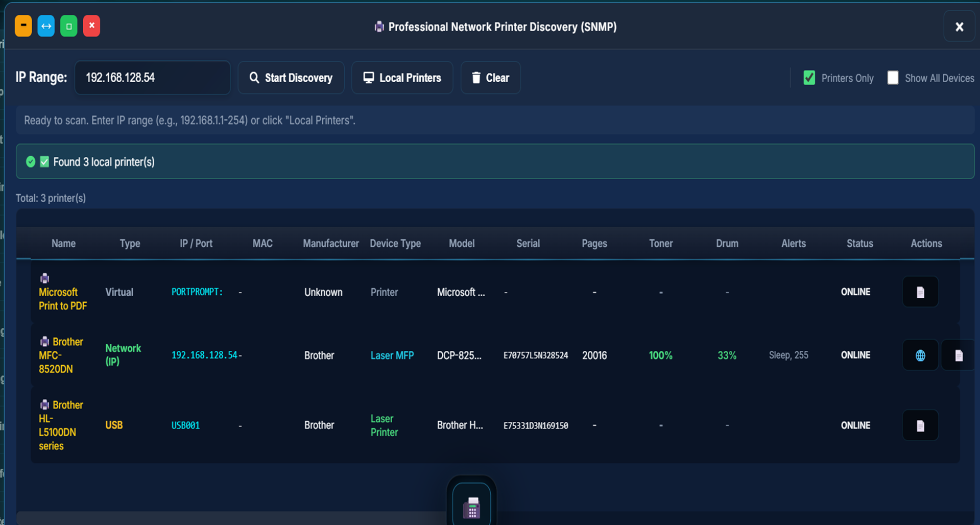Close the dialog with the X button

point(959,27)
